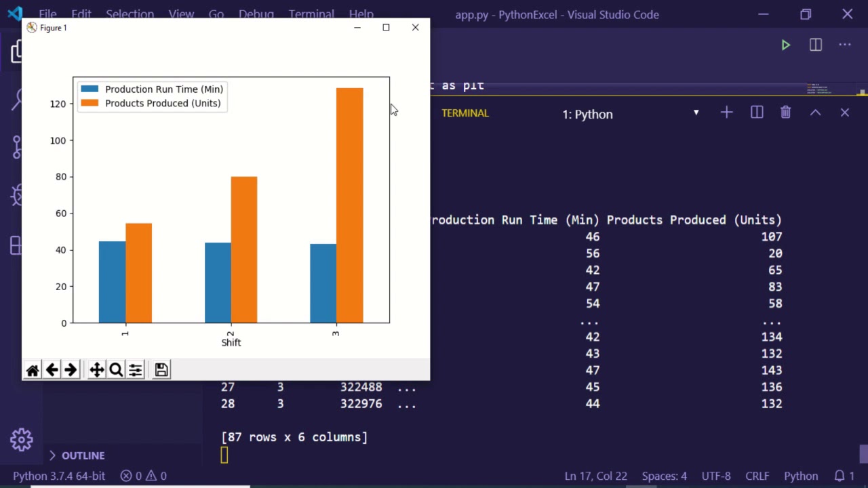
Task: Toggle the Zoom to rectangle tool
Action: [x=116, y=370]
